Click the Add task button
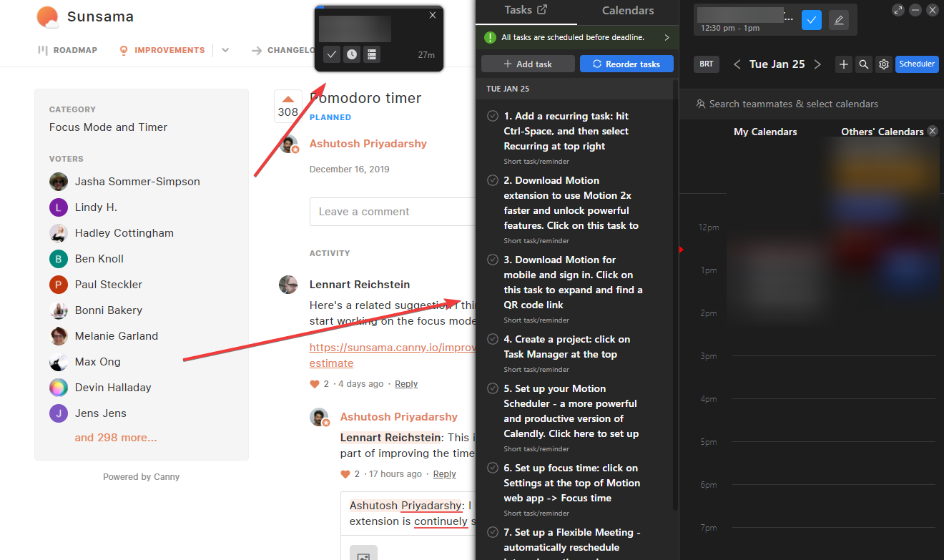This screenshot has width=944, height=560. click(528, 64)
